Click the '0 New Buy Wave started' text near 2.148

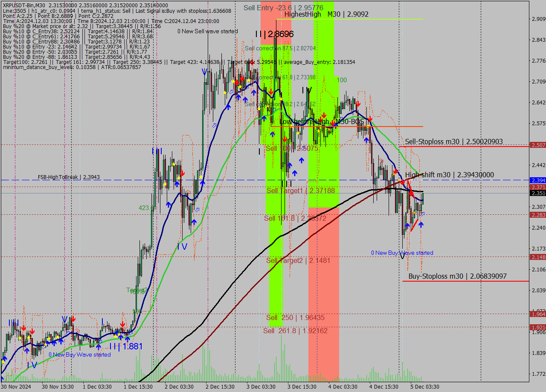[x=402, y=253]
